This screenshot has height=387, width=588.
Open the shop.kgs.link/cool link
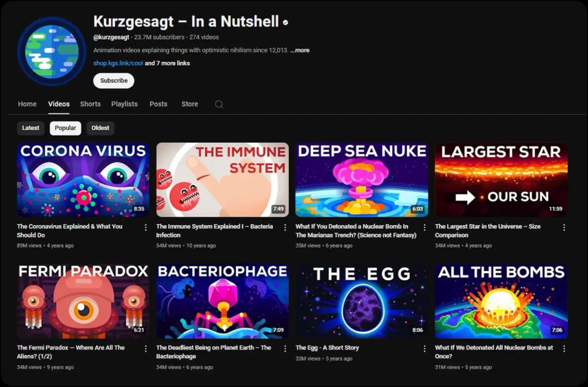pyautogui.click(x=118, y=63)
